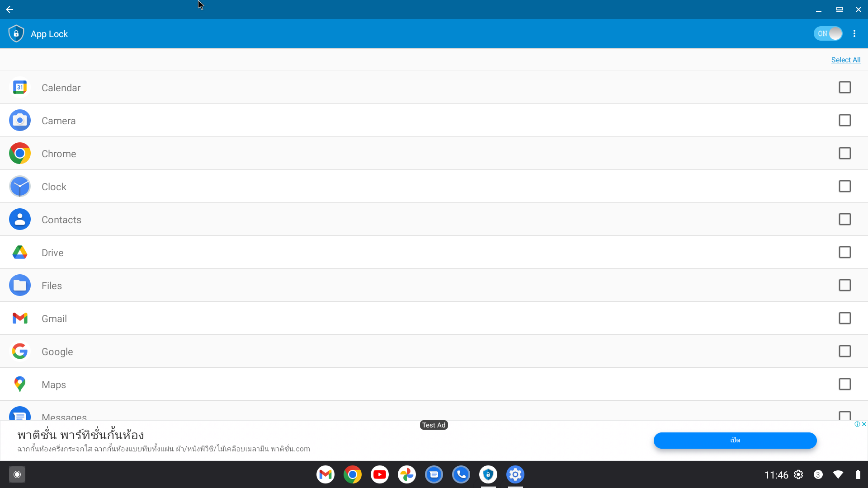
Task: Click the blue เปิด button in the ad
Action: click(735, 440)
